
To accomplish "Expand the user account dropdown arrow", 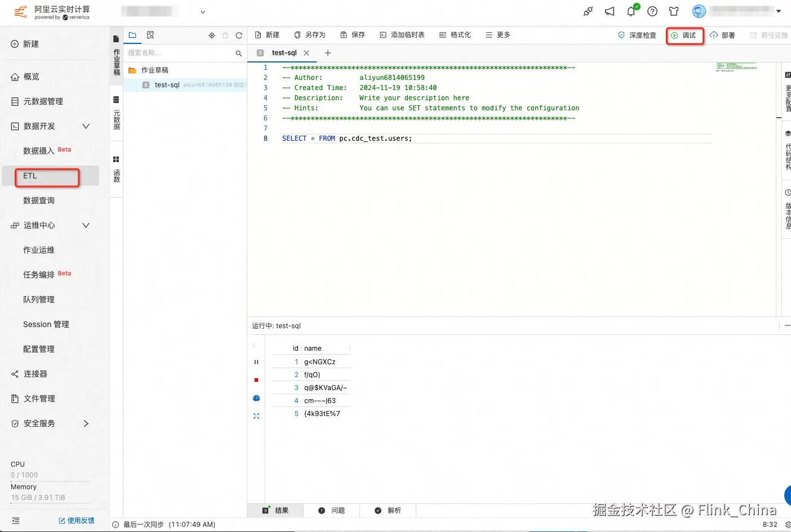I will tap(779, 11).
